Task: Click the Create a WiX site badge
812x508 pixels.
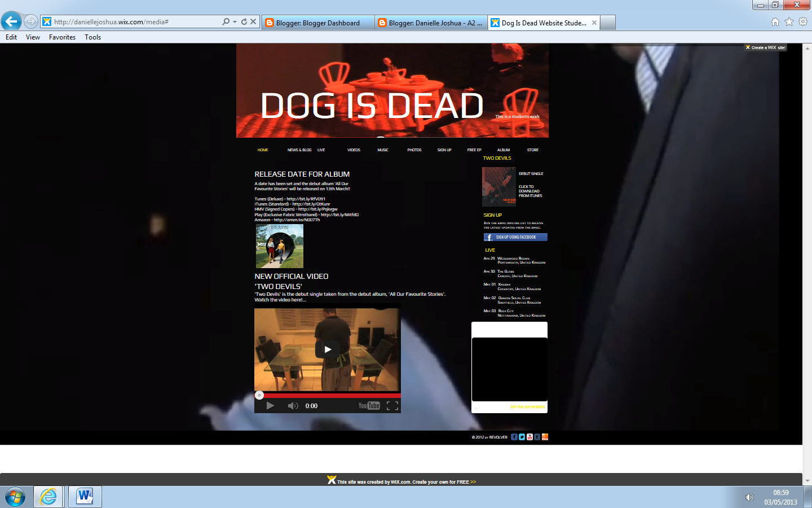Action: coord(765,47)
